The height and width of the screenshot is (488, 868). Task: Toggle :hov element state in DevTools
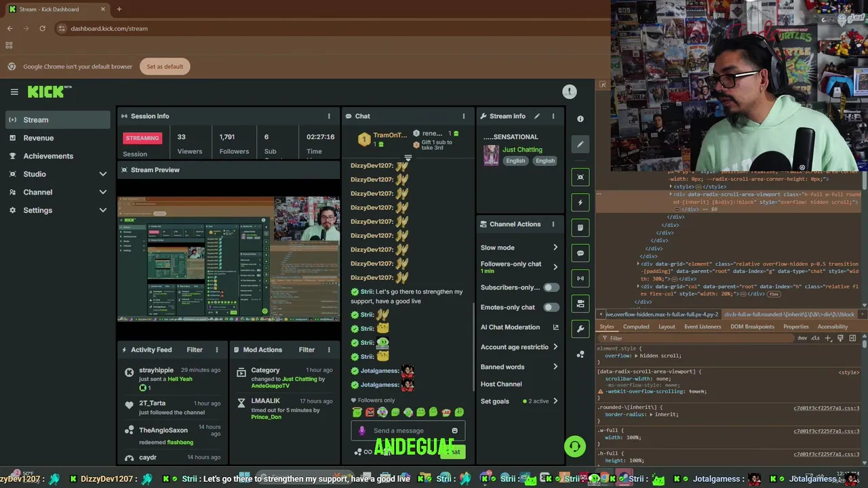pos(803,338)
